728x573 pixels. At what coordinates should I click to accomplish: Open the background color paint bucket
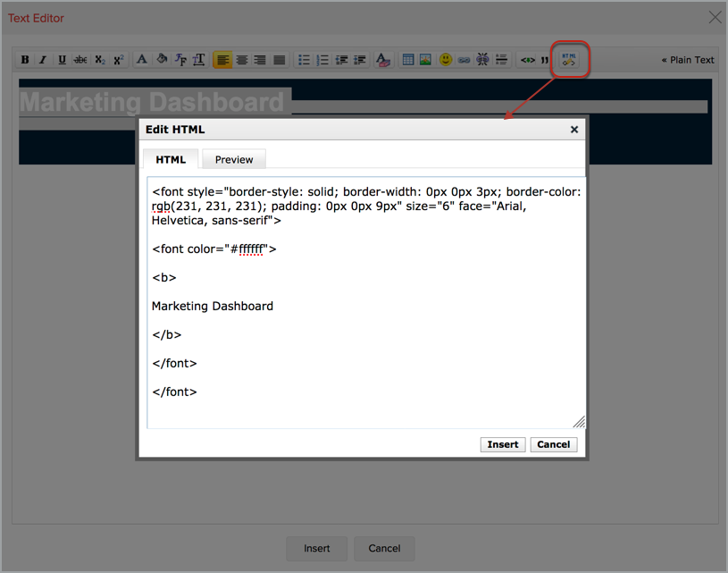tap(161, 60)
